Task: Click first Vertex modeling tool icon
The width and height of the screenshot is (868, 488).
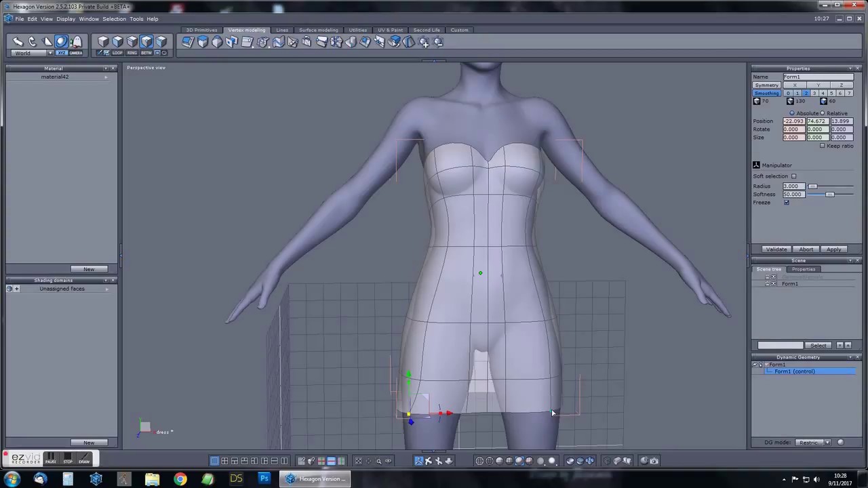Action: pos(188,42)
